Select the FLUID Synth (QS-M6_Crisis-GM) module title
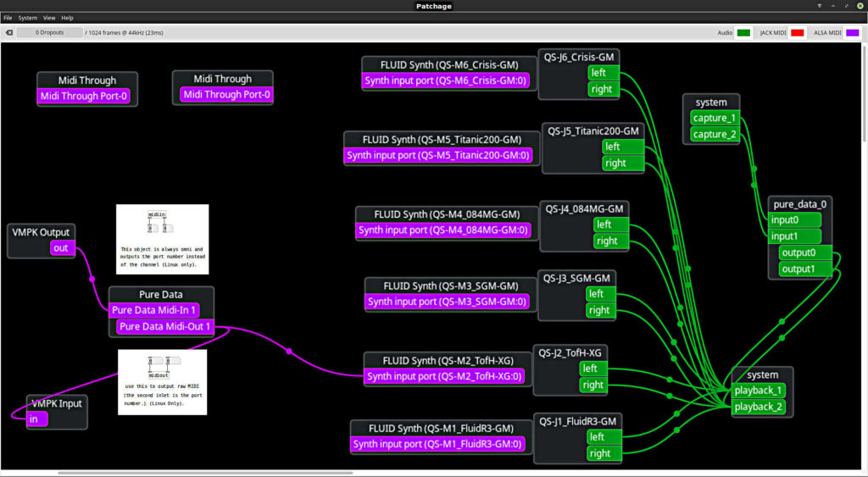The height and width of the screenshot is (477, 868). [x=449, y=64]
